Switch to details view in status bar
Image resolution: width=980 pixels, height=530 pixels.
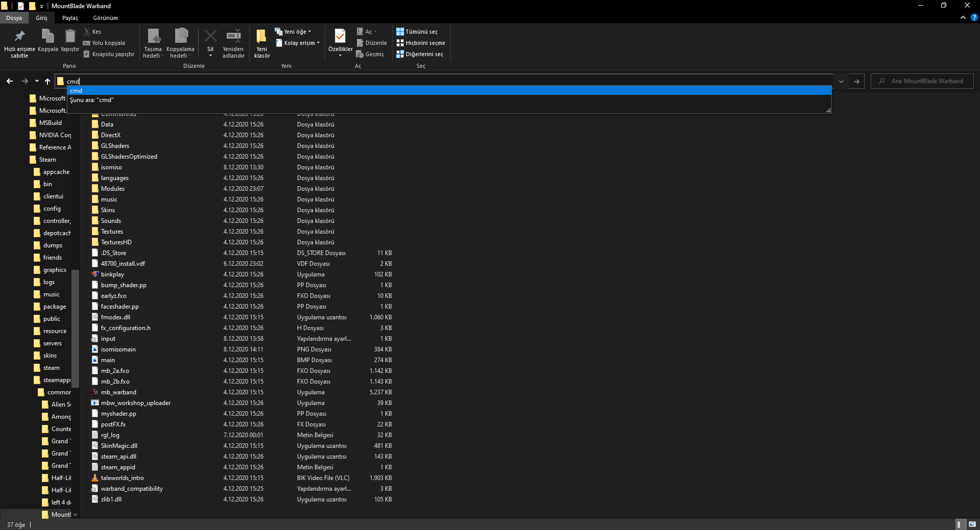(960, 524)
